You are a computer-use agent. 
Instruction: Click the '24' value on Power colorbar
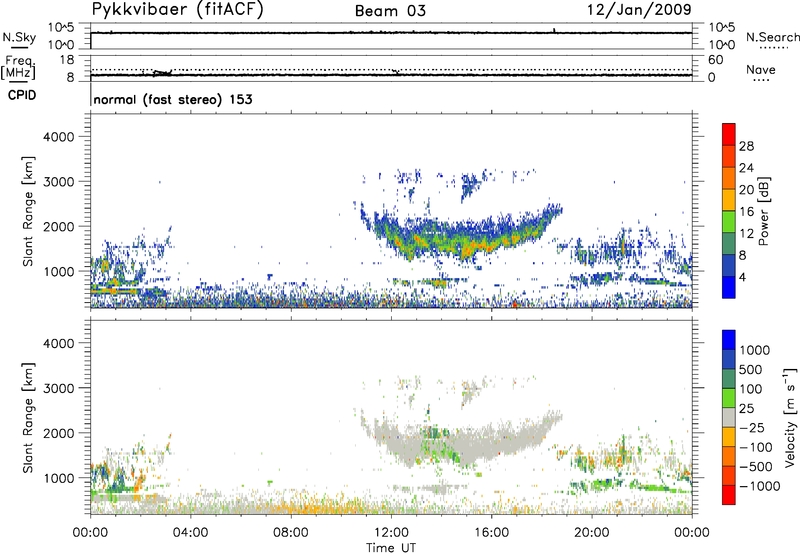coord(746,168)
